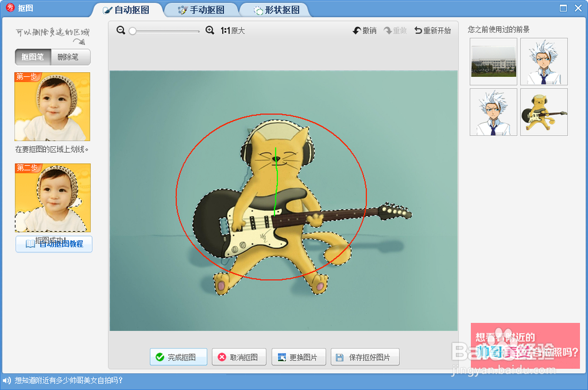Click the zoom out magnifier icon
588x390 pixels.
click(121, 31)
